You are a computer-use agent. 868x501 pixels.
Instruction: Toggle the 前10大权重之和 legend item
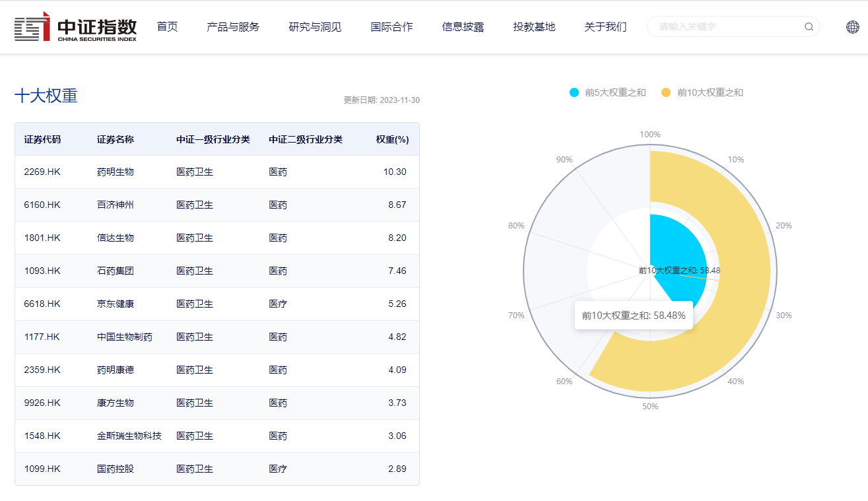pos(702,92)
